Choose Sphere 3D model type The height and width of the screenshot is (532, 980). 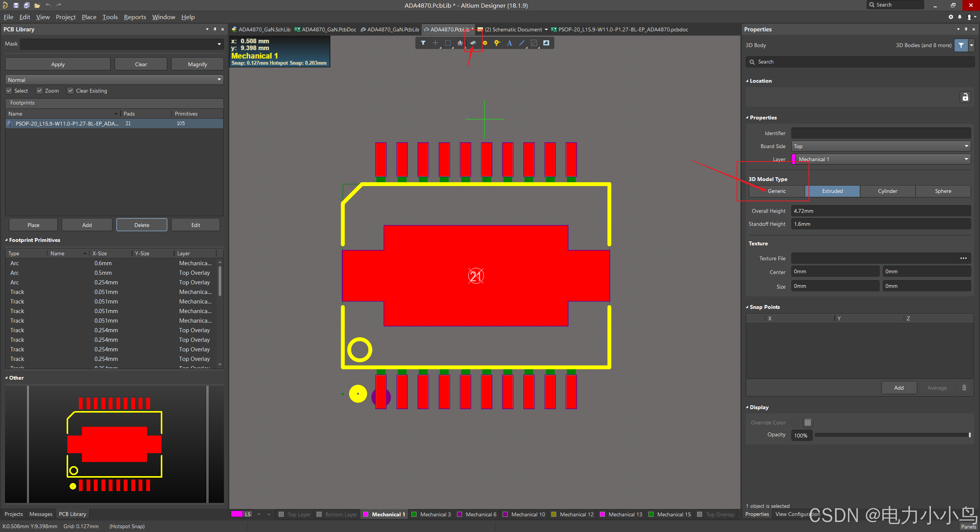coord(943,191)
